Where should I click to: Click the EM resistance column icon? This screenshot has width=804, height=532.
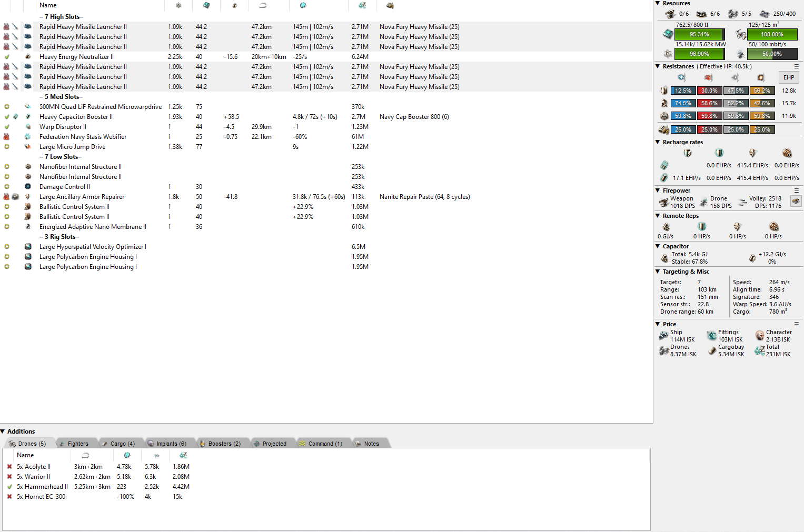click(682, 77)
